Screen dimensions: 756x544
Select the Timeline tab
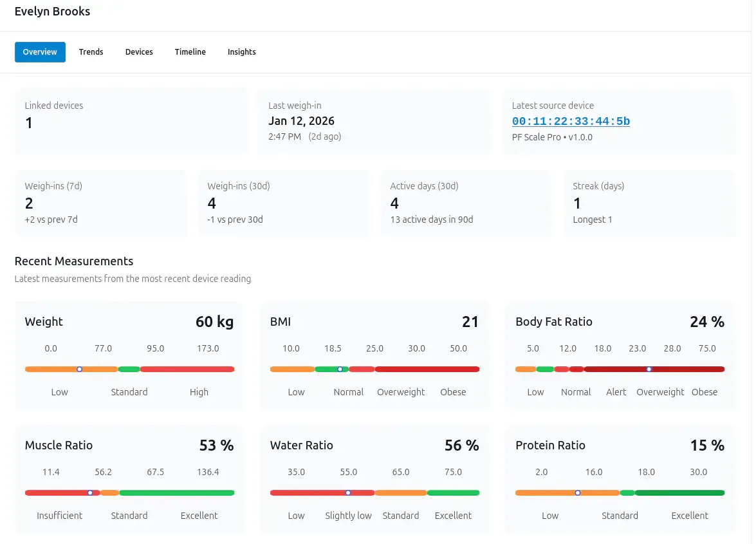[190, 52]
